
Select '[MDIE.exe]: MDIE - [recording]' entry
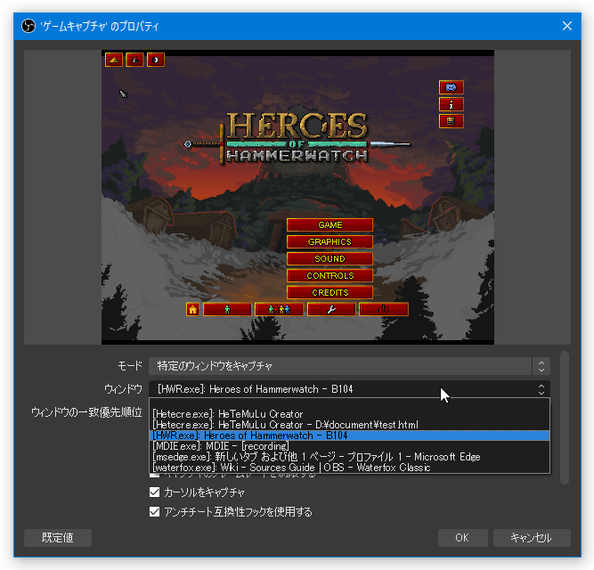(x=350, y=446)
